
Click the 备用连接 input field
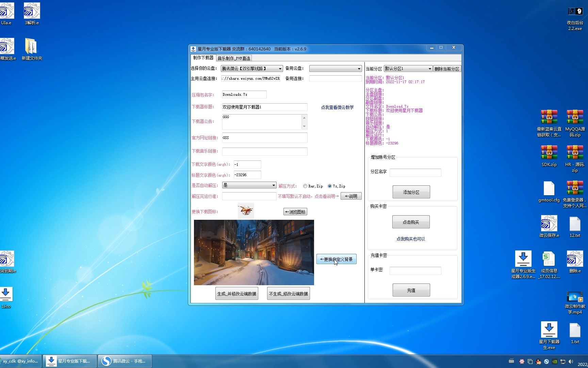[335, 78]
